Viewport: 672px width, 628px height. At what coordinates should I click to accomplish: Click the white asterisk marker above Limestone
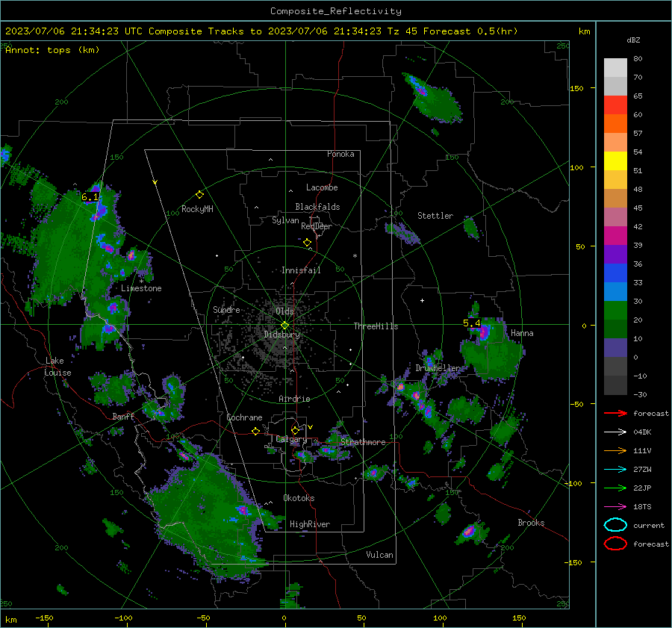pos(141,282)
